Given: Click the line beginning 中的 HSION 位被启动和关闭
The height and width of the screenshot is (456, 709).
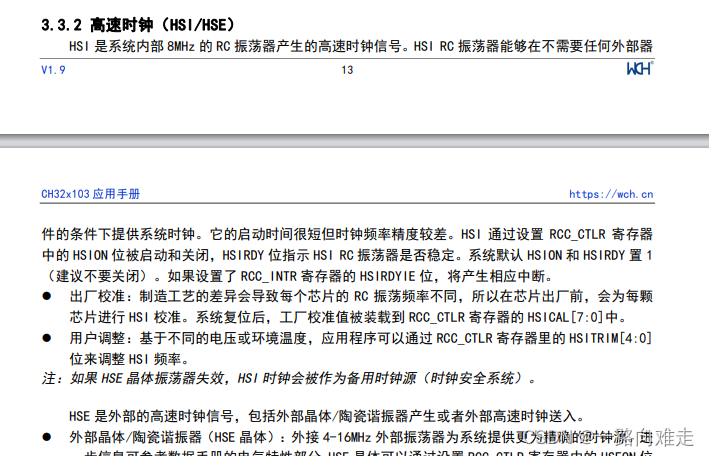Looking at the screenshot, I should (x=347, y=255).
